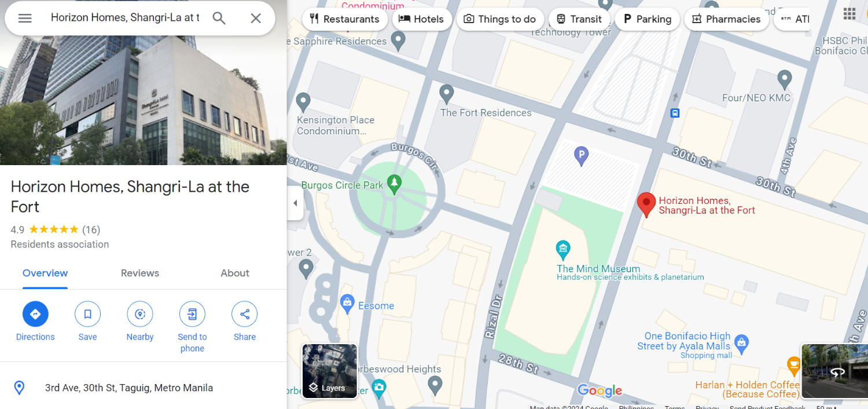
Task: Show Hotels on the map
Action: [421, 19]
